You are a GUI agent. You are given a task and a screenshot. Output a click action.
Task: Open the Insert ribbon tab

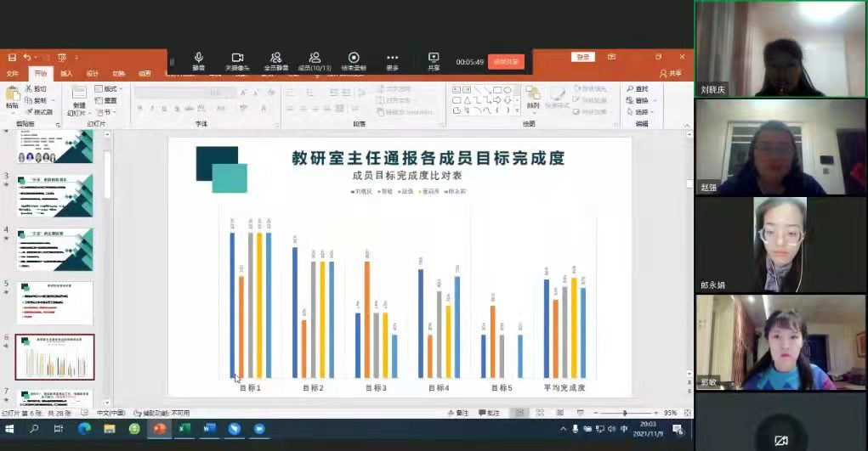coord(67,74)
